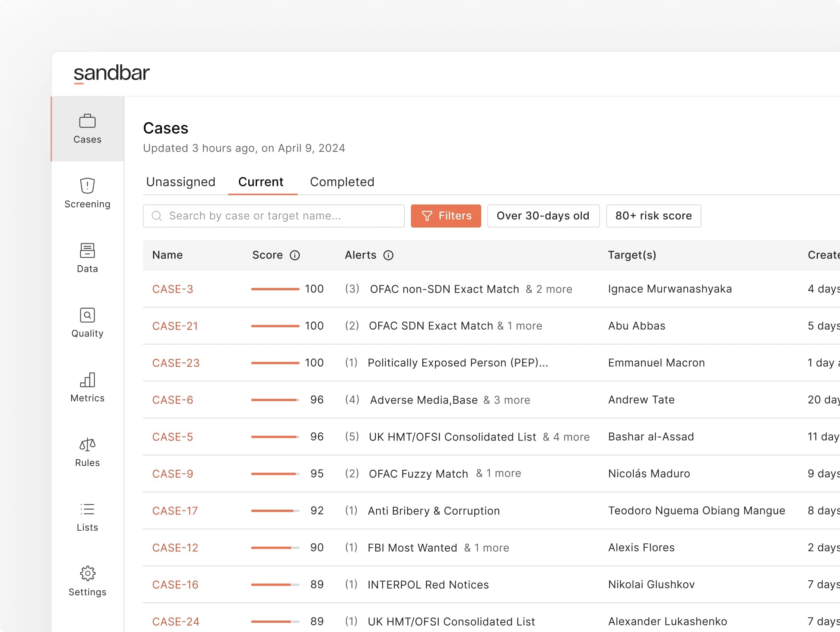
Task: Open the Metrics bar chart icon
Action: click(x=87, y=380)
